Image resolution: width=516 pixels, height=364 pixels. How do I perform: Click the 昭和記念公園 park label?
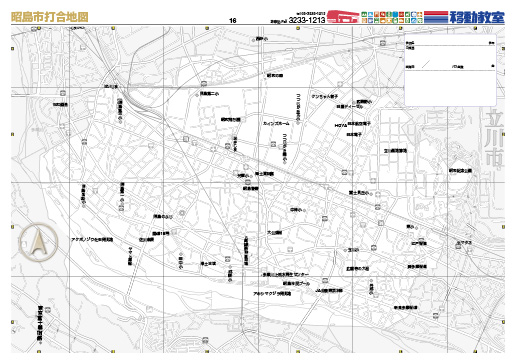[460, 171]
